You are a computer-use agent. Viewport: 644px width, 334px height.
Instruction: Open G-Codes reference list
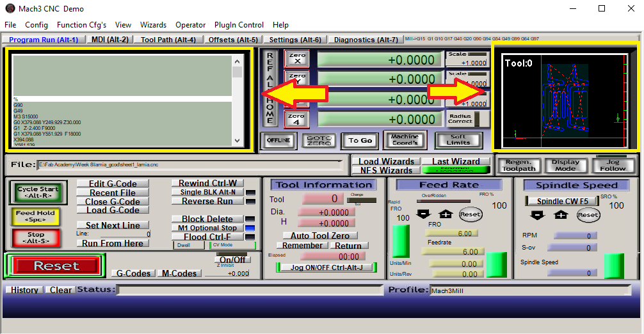tap(134, 273)
